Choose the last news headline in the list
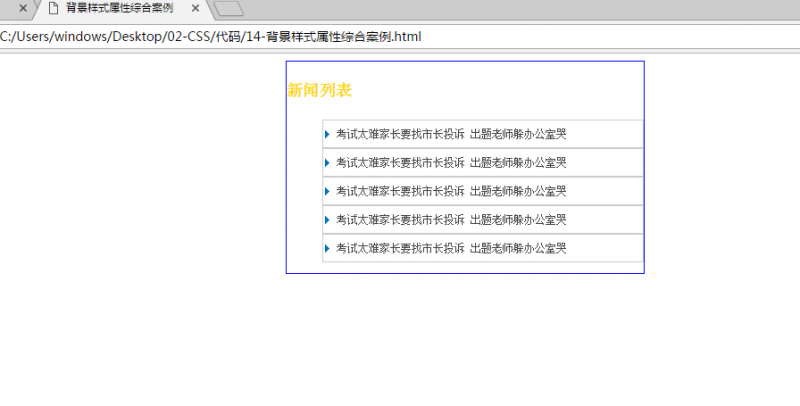800x406 pixels. pyautogui.click(x=451, y=248)
